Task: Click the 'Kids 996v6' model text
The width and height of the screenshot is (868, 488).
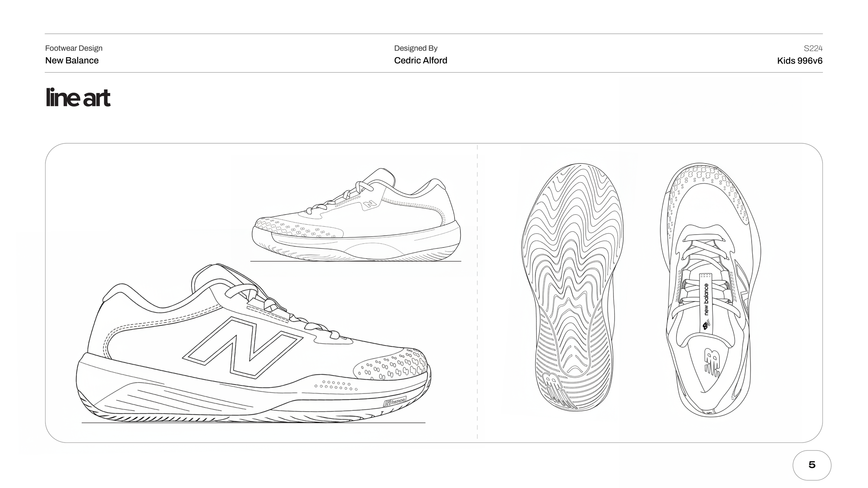Action: point(800,61)
